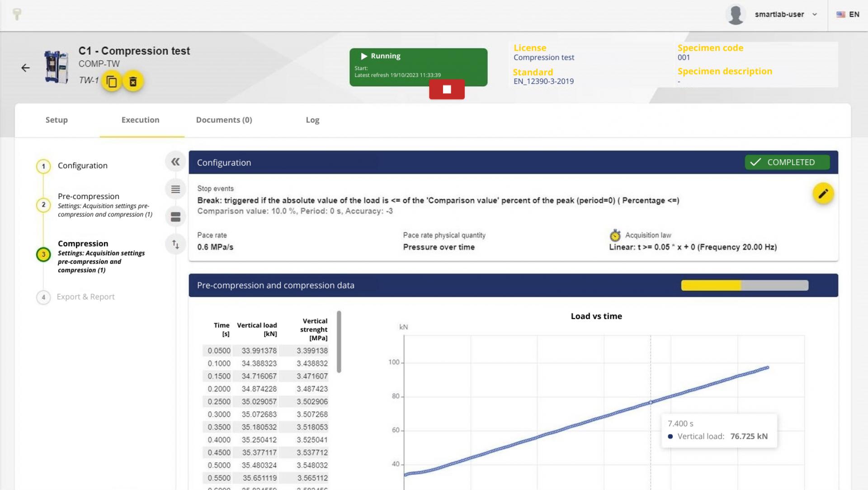Collapse the steps sidebar with double chevron
This screenshot has width=868, height=490.
click(175, 162)
